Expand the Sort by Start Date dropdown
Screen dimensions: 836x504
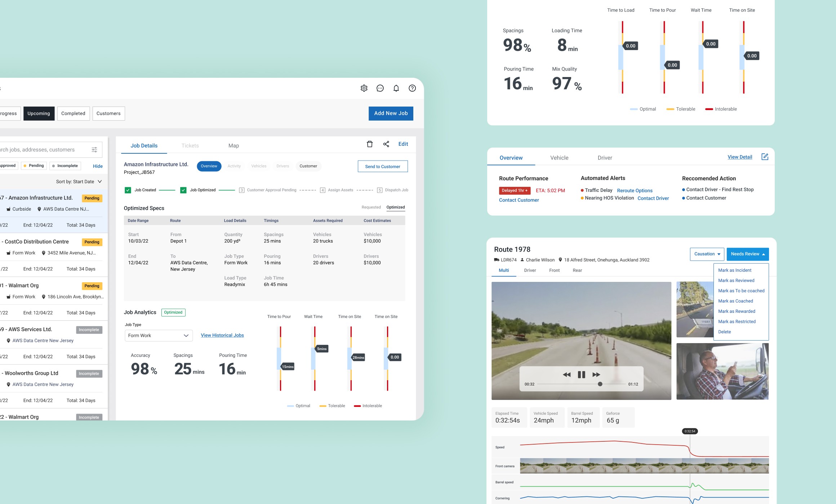(79, 182)
